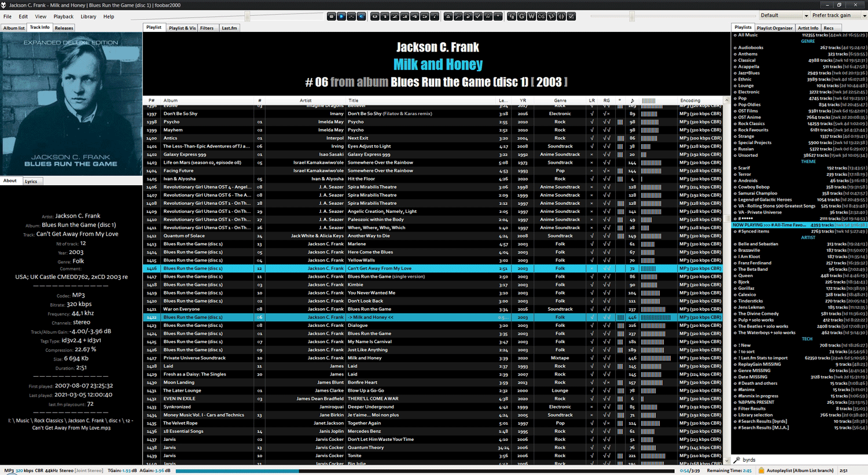Open the Last.fm tab
This screenshot has width=868, height=475.
tap(229, 28)
